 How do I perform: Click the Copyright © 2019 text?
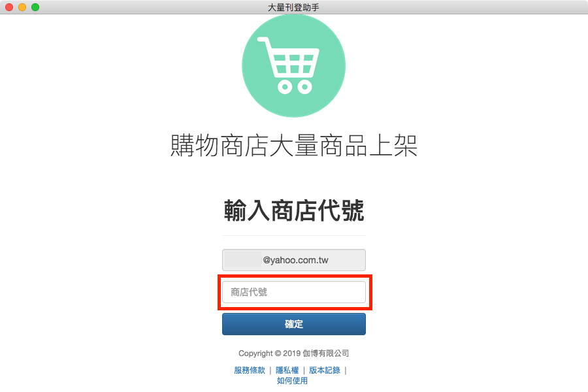(270, 353)
